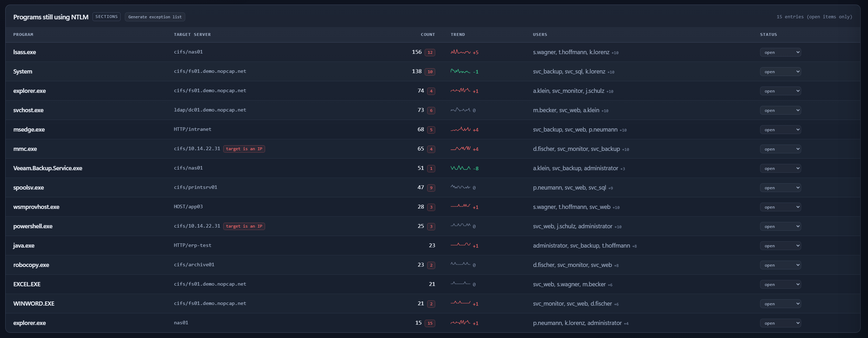Change status of wsmprovhost.exe row
This screenshot has width=868, height=338.
780,207
